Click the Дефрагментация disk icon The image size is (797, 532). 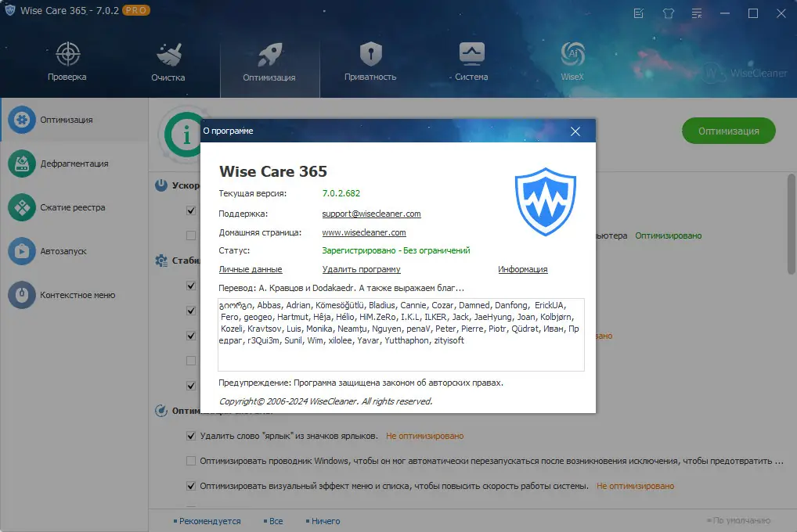pyautogui.click(x=22, y=164)
